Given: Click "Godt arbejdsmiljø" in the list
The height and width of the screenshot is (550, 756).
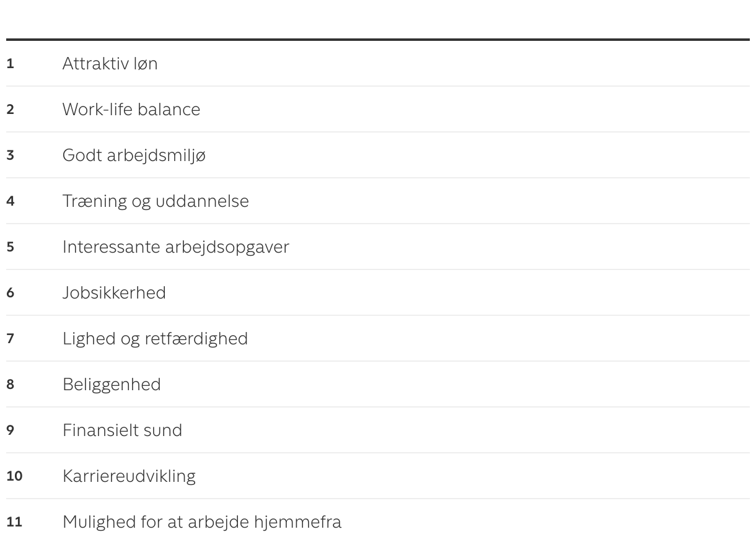Looking at the screenshot, I should coord(134,155).
